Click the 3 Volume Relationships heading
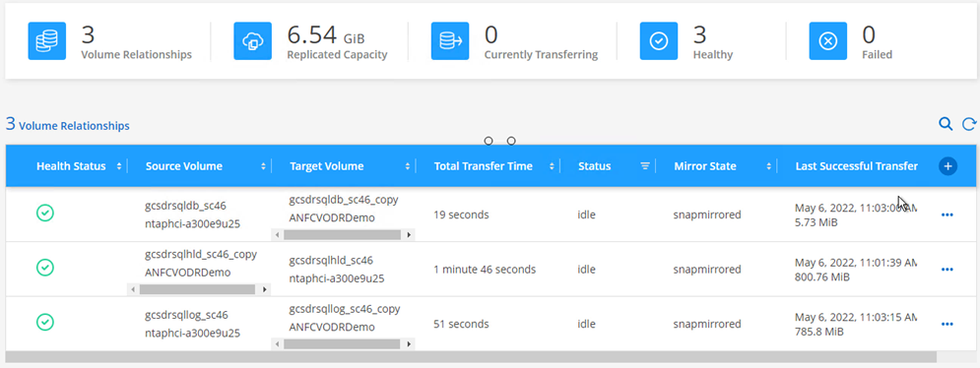 coord(68,124)
